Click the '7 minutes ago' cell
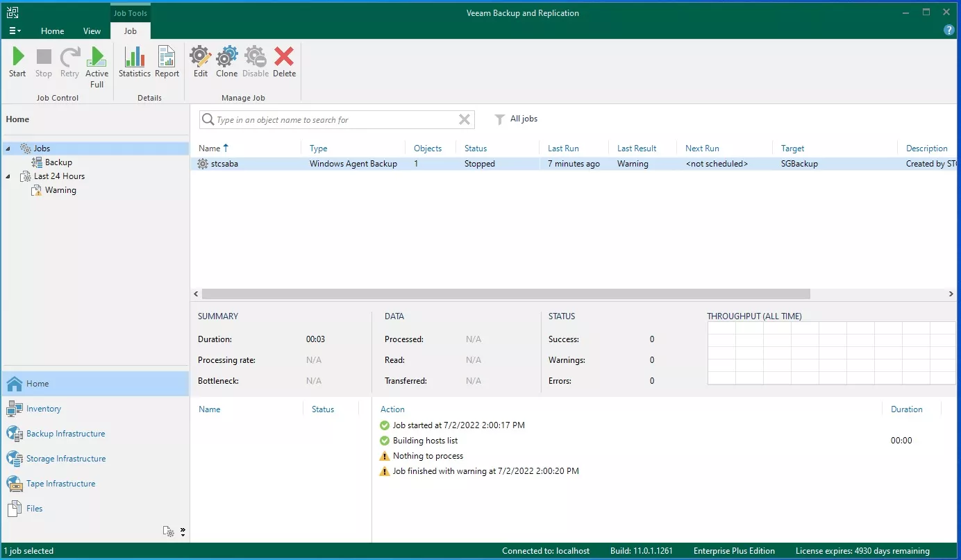This screenshot has height=560, width=961. 574,164
